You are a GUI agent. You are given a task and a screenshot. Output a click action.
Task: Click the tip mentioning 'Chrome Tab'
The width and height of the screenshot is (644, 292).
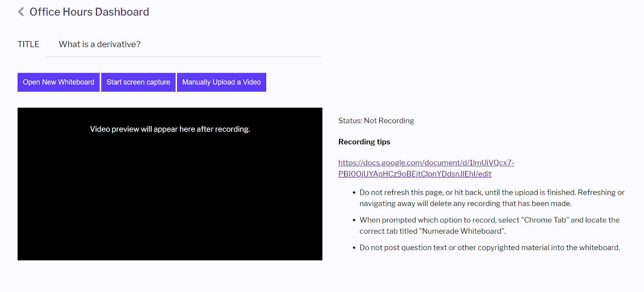pyautogui.click(x=489, y=225)
